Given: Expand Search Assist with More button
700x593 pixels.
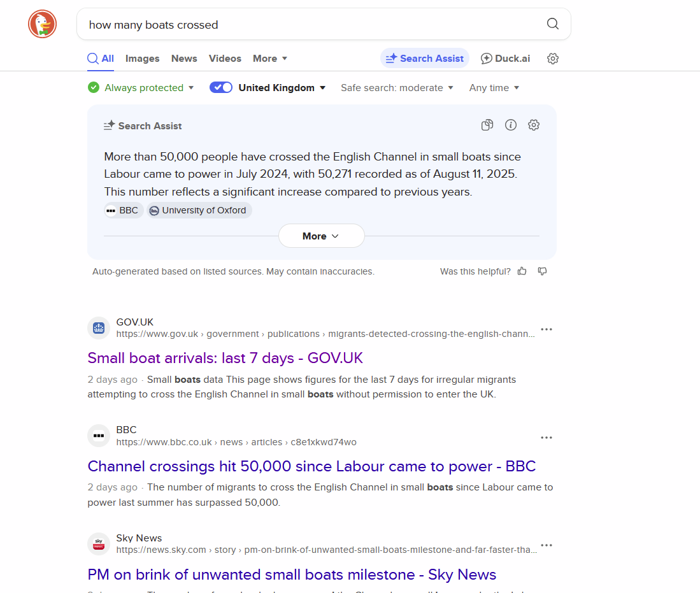Looking at the screenshot, I should coord(321,236).
